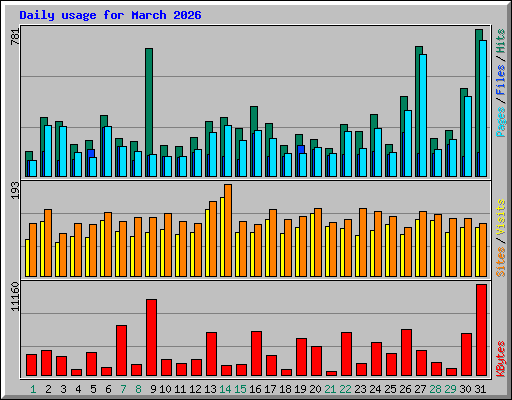Click green day label 8 on x-axis

pos(138,389)
